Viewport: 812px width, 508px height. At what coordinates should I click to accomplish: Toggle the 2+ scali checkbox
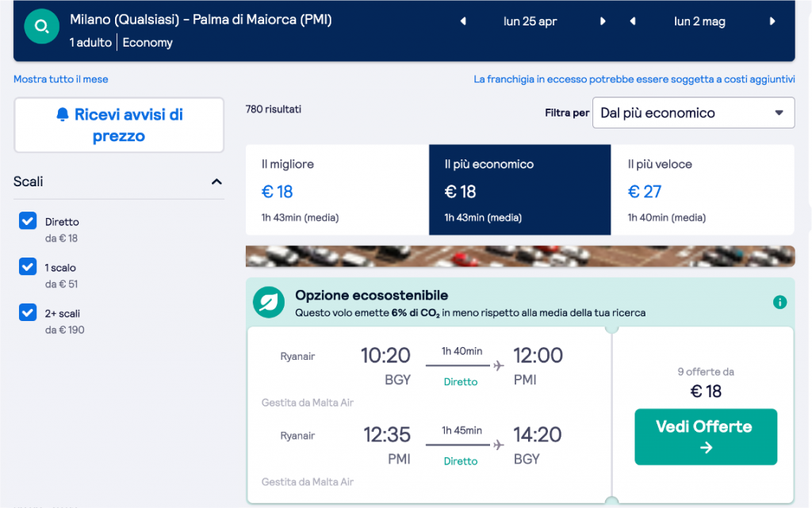(x=28, y=313)
